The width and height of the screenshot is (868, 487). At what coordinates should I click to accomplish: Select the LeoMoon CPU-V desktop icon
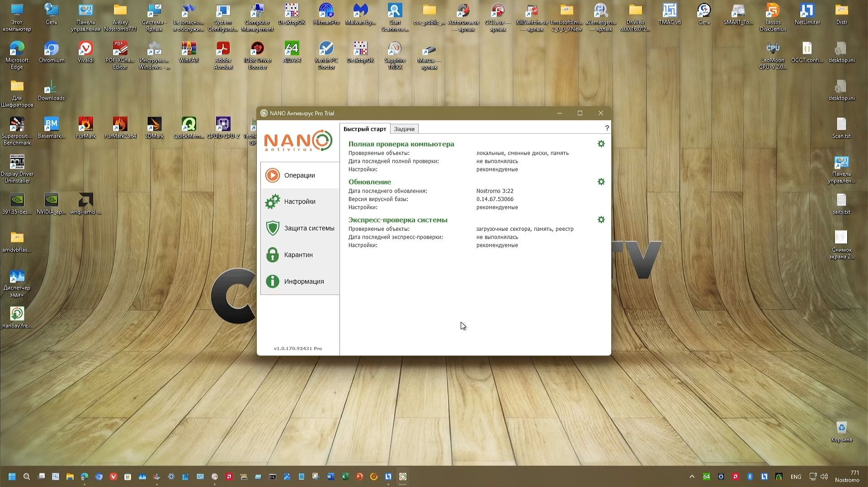pyautogui.click(x=773, y=55)
